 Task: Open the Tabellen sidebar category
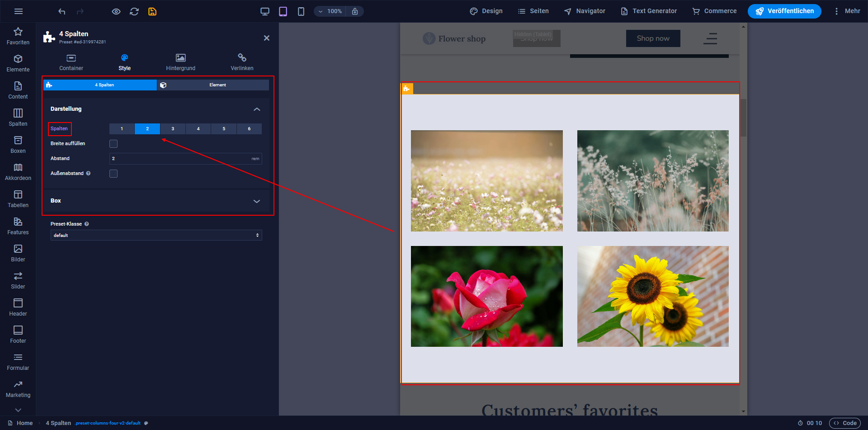(x=18, y=199)
